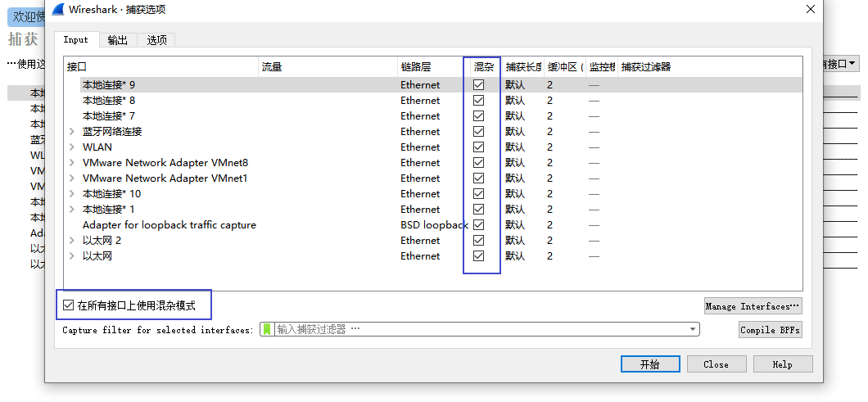Viewport: 868px width, 402px height.
Task: Toggle promiscuous checkbox for 本地连接* 8
Action: (x=479, y=100)
